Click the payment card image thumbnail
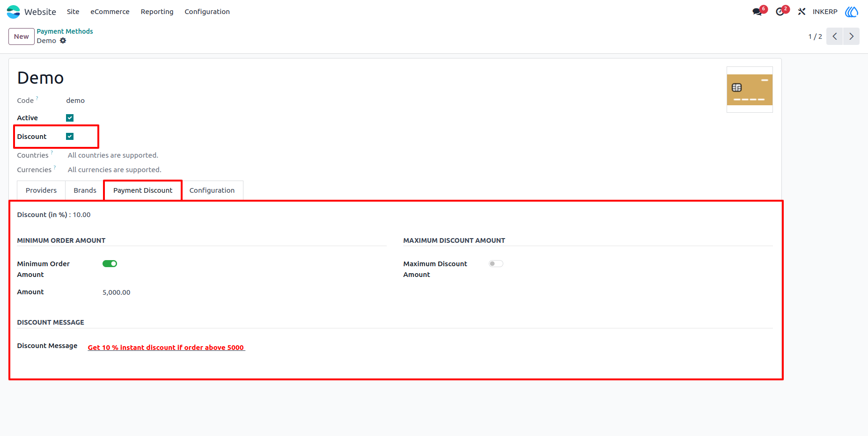 (750, 90)
